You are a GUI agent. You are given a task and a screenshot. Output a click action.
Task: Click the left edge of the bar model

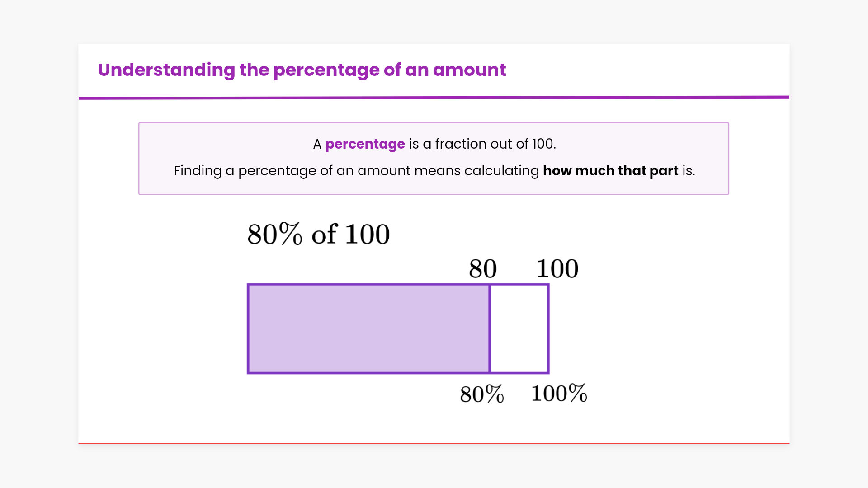[248, 329]
